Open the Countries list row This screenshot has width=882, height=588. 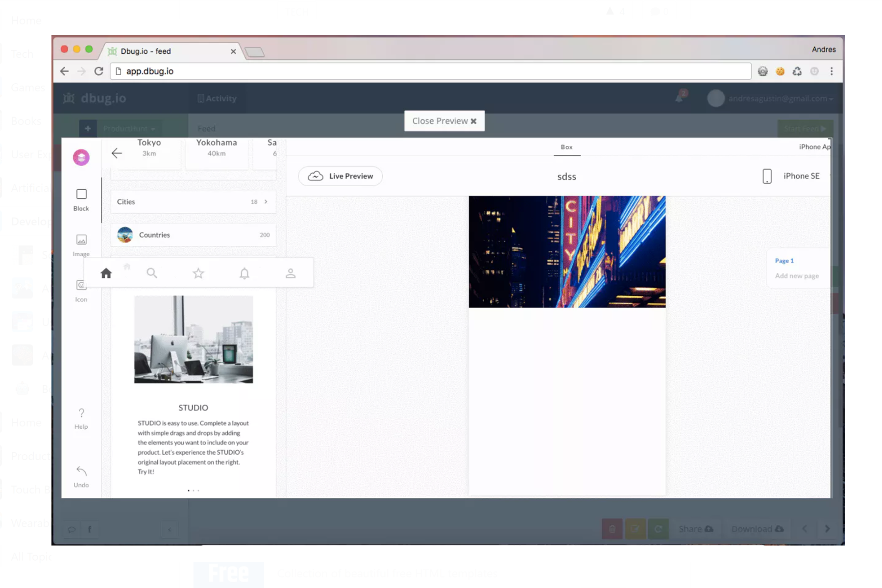[x=194, y=235]
